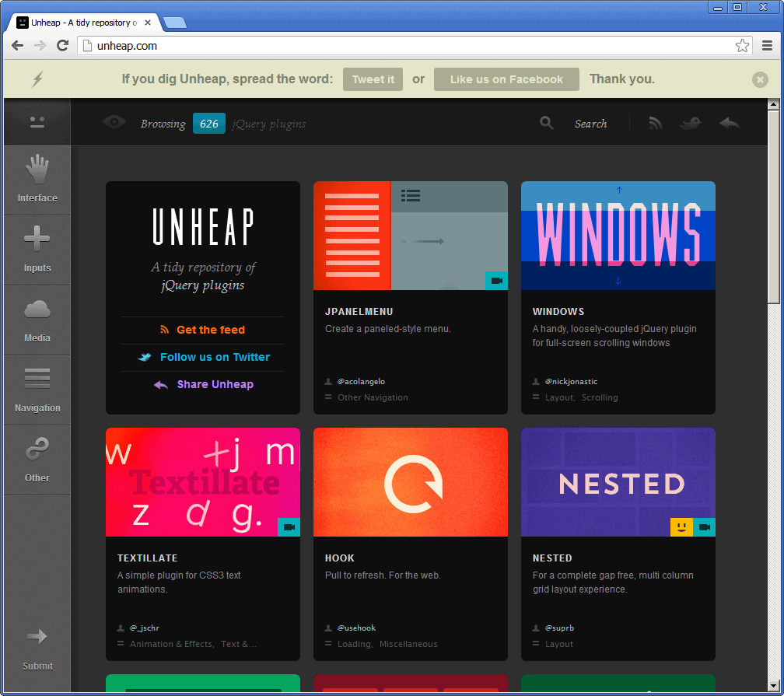784x696 pixels.
Task: Filter by Animation & Effects tag
Action: pyautogui.click(x=171, y=644)
